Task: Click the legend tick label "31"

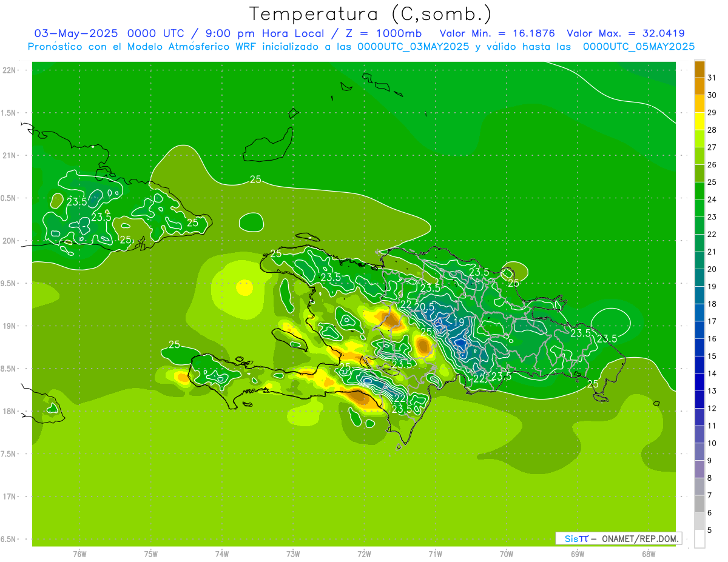Action: coord(712,78)
